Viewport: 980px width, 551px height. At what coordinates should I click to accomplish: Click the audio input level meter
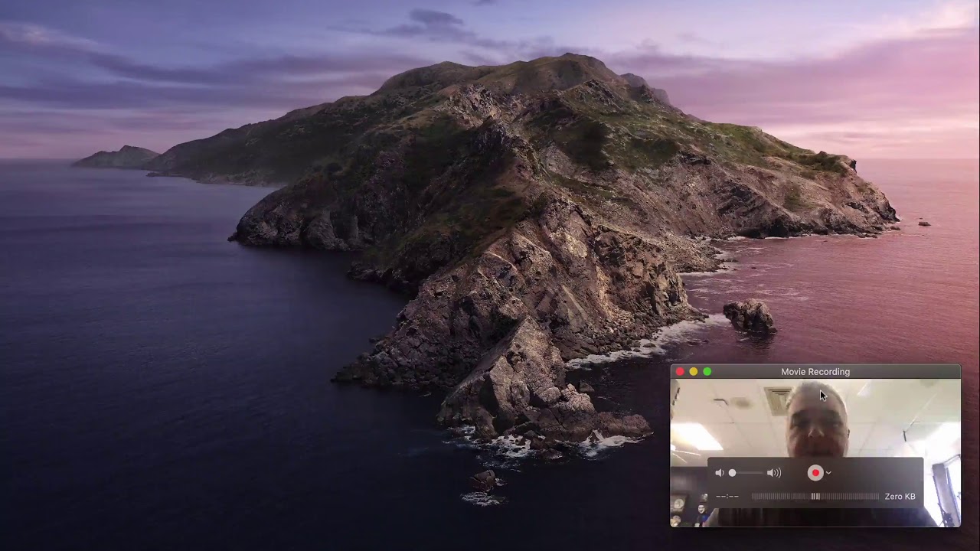point(815,497)
